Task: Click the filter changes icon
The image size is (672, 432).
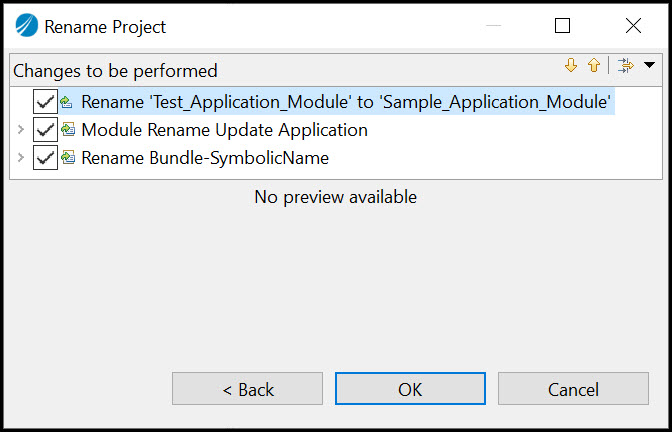Action: (x=626, y=66)
